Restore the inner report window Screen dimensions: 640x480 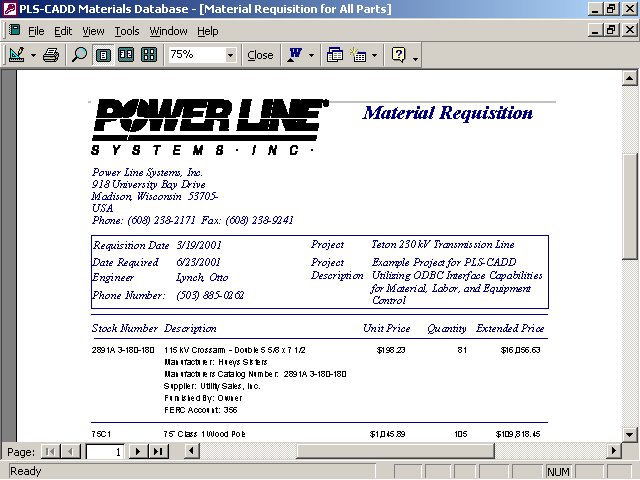point(611,30)
